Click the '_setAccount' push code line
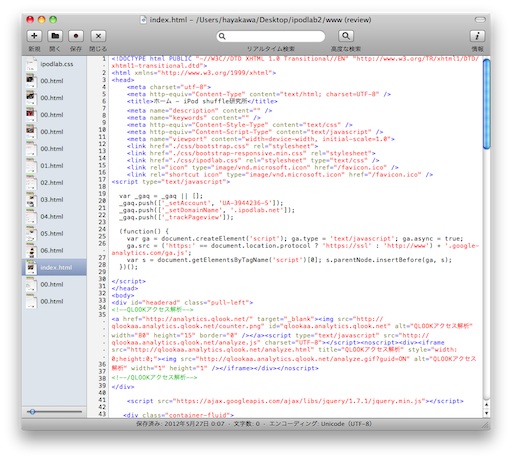 [201, 203]
